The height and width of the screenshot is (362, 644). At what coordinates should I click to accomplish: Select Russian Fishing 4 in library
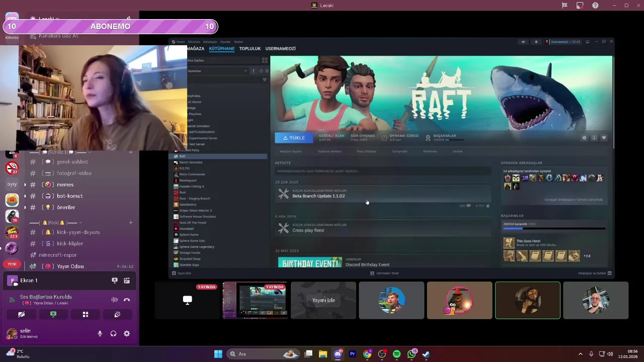tap(192, 187)
